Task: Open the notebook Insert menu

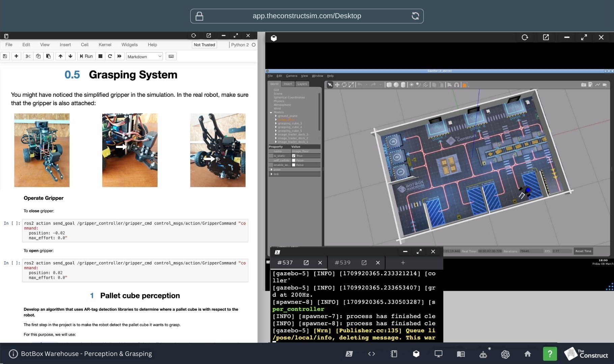Action: click(x=65, y=44)
